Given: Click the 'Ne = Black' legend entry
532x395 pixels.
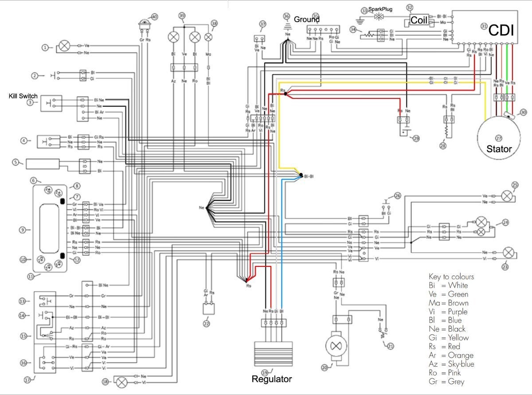Looking at the screenshot, I should (x=447, y=329).
